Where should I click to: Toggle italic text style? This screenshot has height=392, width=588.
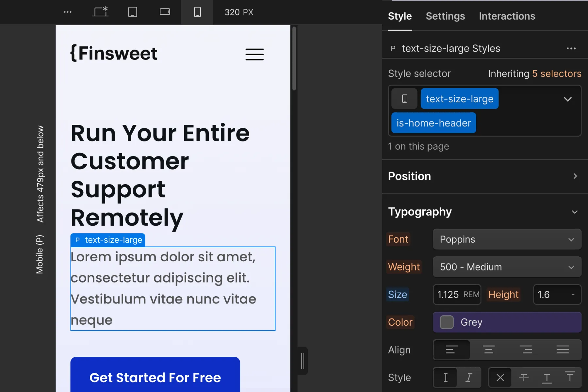(x=469, y=377)
